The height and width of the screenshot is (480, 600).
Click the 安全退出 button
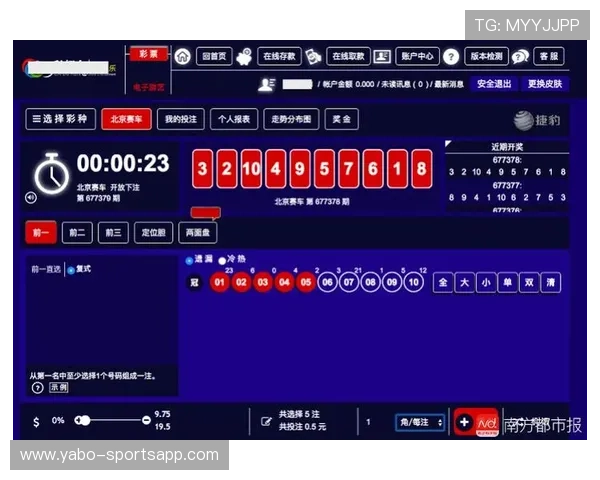click(493, 84)
